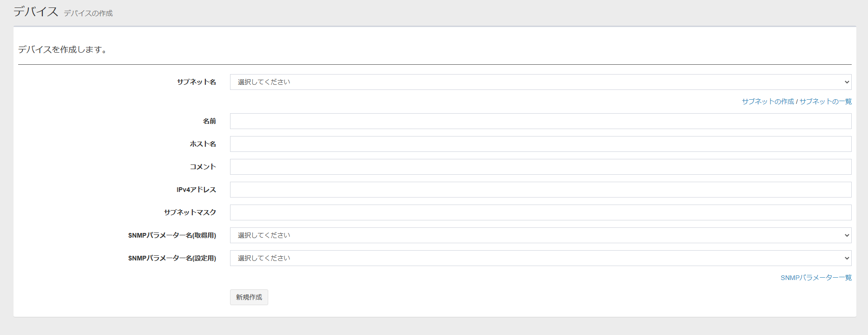Focus the サブネットマスク input field
The height and width of the screenshot is (335, 868).
[x=540, y=212]
